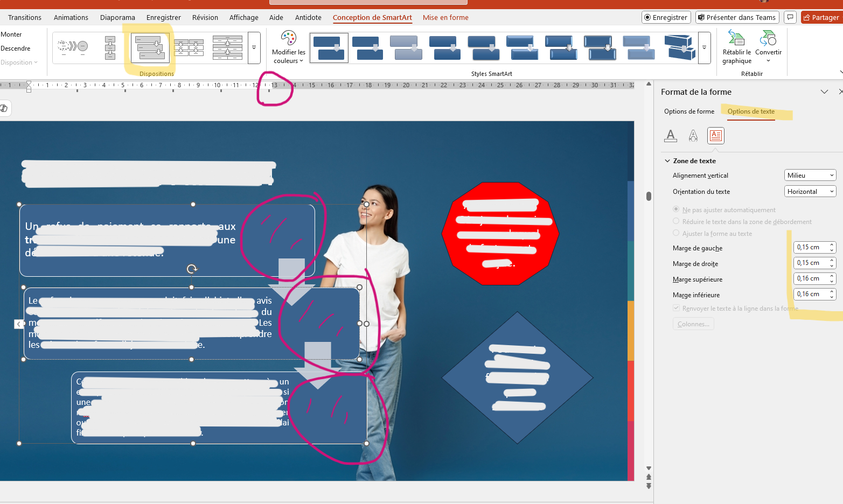Click Descendre to move shape down
Viewport: 843px width, 504px height.
pos(16,48)
